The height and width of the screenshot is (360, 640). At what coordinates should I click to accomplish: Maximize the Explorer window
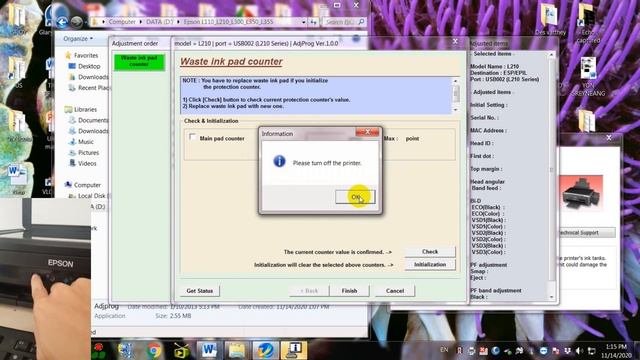337,5
